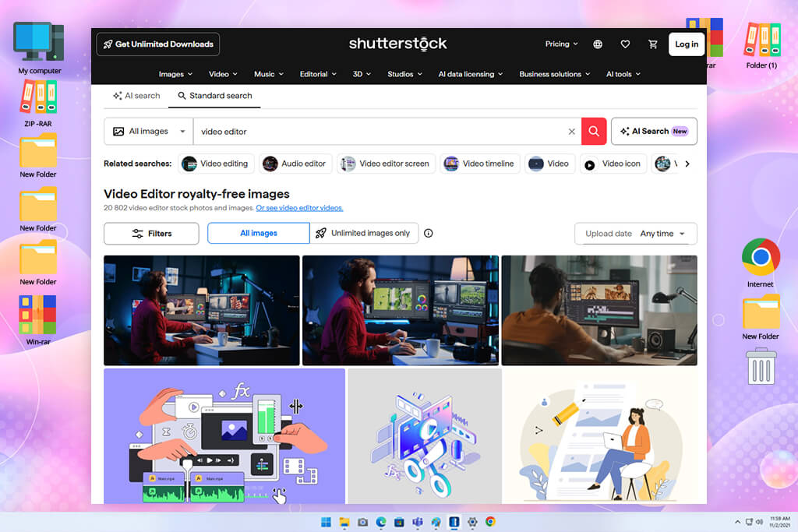Open My computer desktop icon
Viewport: 798px width, 532px height.
[x=39, y=48]
